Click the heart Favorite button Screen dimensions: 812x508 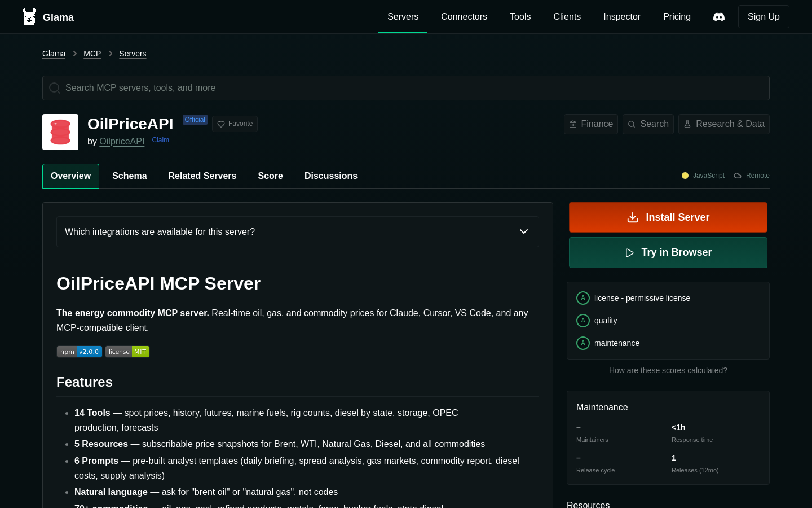coord(235,124)
